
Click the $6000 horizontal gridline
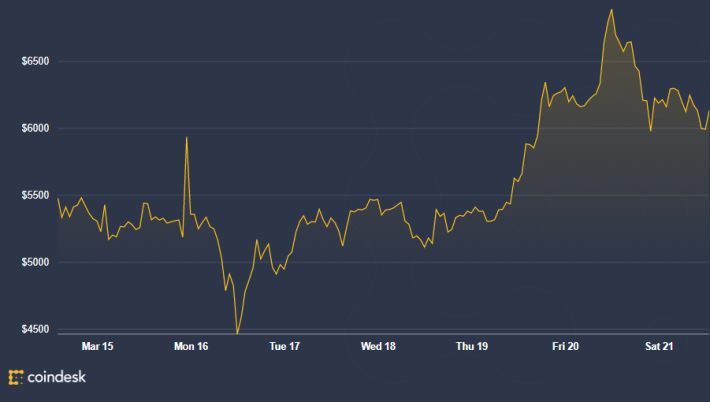(x=384, y=128)
